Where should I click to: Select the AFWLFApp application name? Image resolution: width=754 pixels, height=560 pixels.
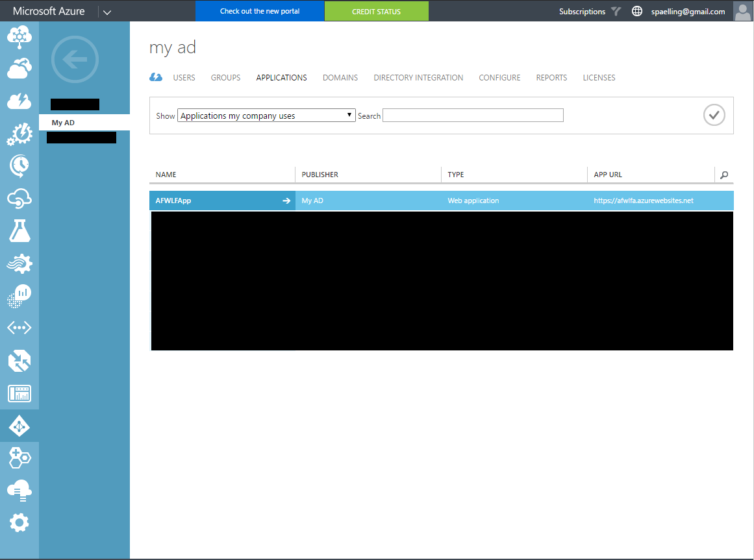[173, 201]
